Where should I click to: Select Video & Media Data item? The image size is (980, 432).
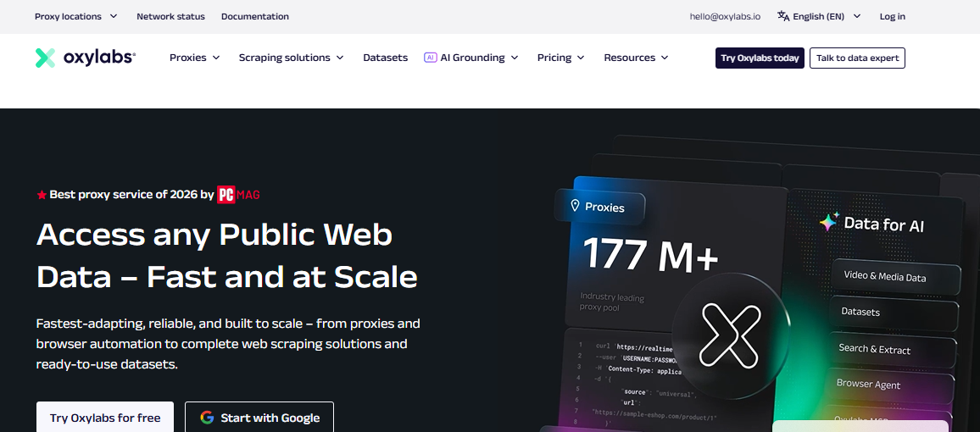(x=895, y=276)
